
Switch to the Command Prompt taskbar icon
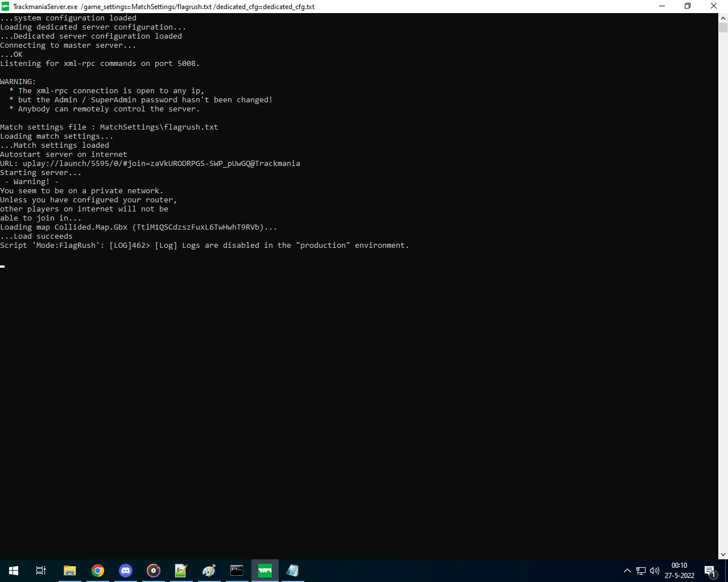[x=237, y=571]
